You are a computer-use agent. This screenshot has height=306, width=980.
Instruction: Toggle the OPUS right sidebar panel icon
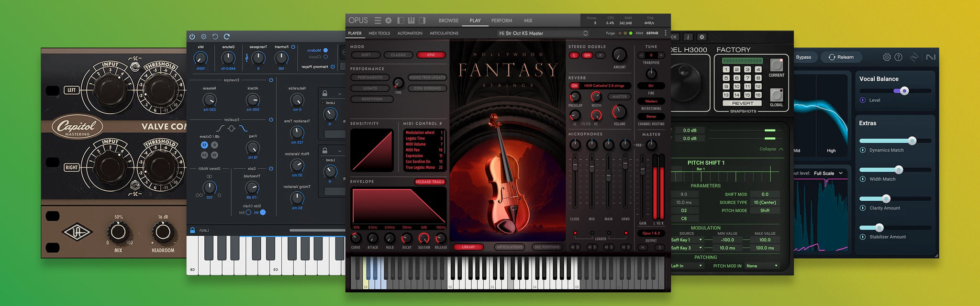coord(422,21)
